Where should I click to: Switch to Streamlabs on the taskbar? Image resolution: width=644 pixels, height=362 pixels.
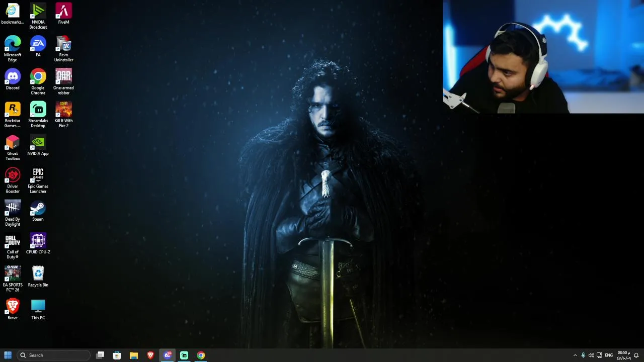click(184, 355)
